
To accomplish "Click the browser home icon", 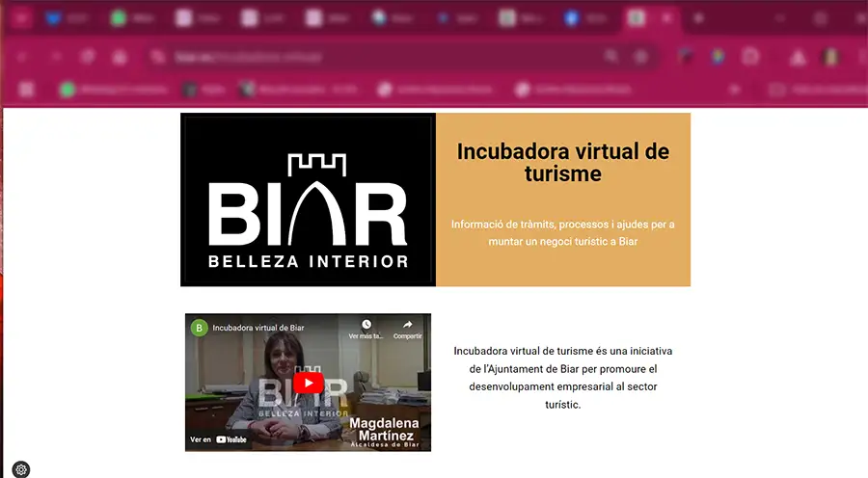I will [x=120, y=57].
